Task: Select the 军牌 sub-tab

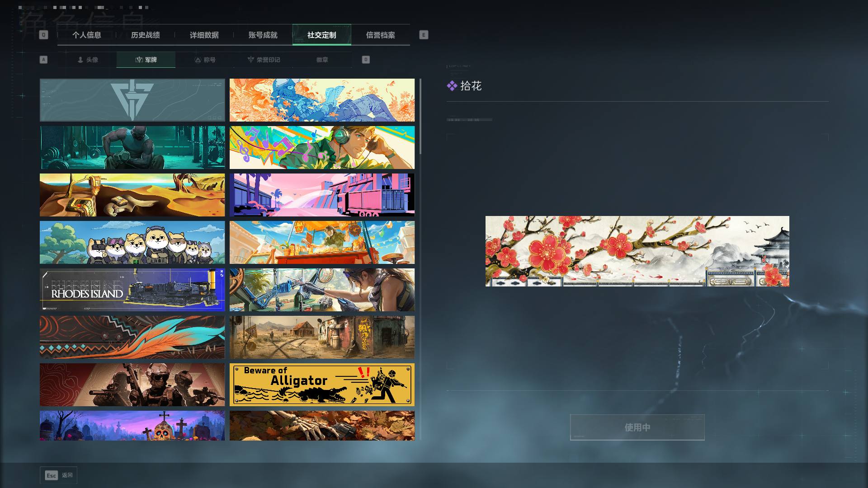Action: tap(146, 60)
